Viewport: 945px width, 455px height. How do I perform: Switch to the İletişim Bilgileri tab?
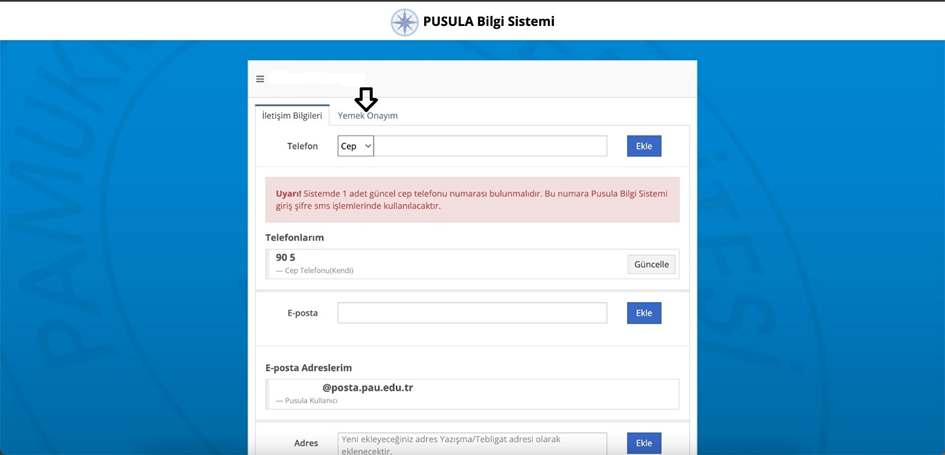[x=292, y=116]
